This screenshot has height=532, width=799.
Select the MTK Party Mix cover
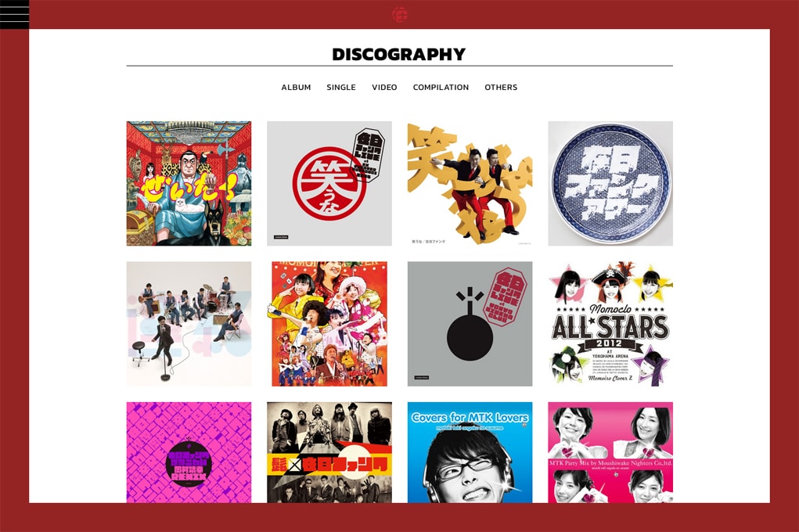(610, 452)
